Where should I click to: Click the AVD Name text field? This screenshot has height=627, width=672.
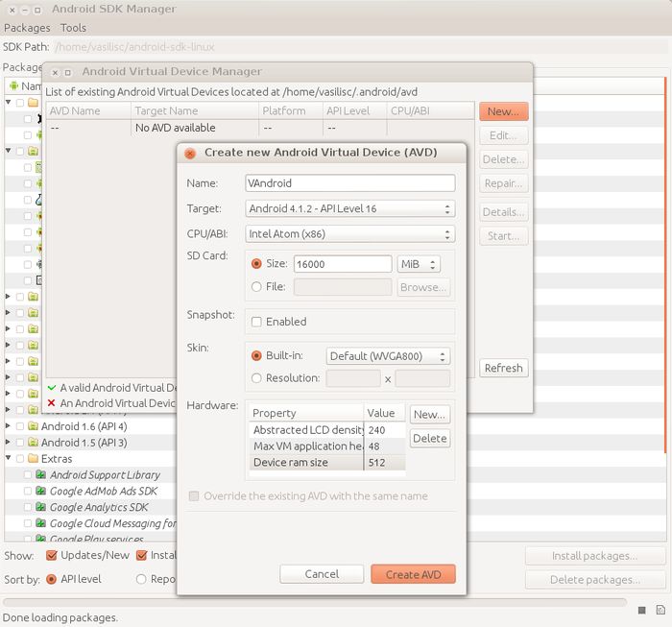349,183
